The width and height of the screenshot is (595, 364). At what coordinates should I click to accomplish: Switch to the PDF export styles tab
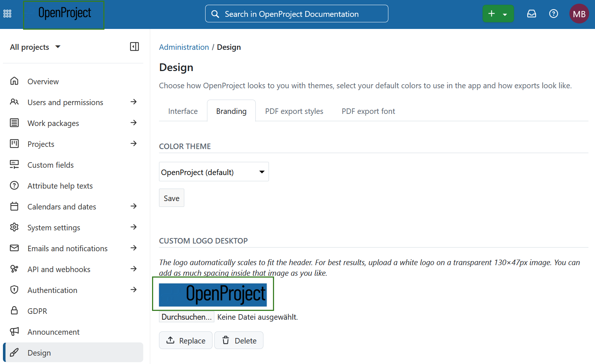pos(294,111)
